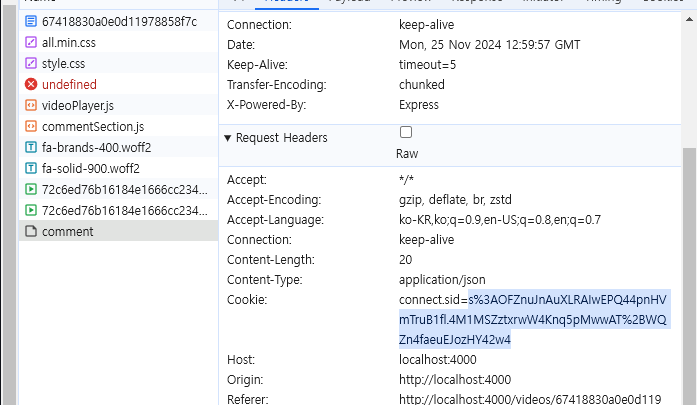This screenshot has height=405, width=697.
Task: Click the stylesheet icon beside all.min.css
Action: [31, 42]
